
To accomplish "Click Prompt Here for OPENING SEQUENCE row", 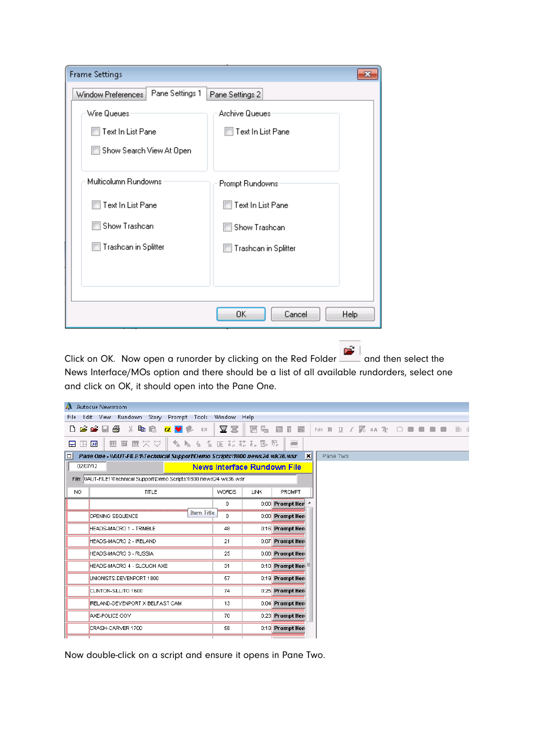I will [x=289, y=516].
